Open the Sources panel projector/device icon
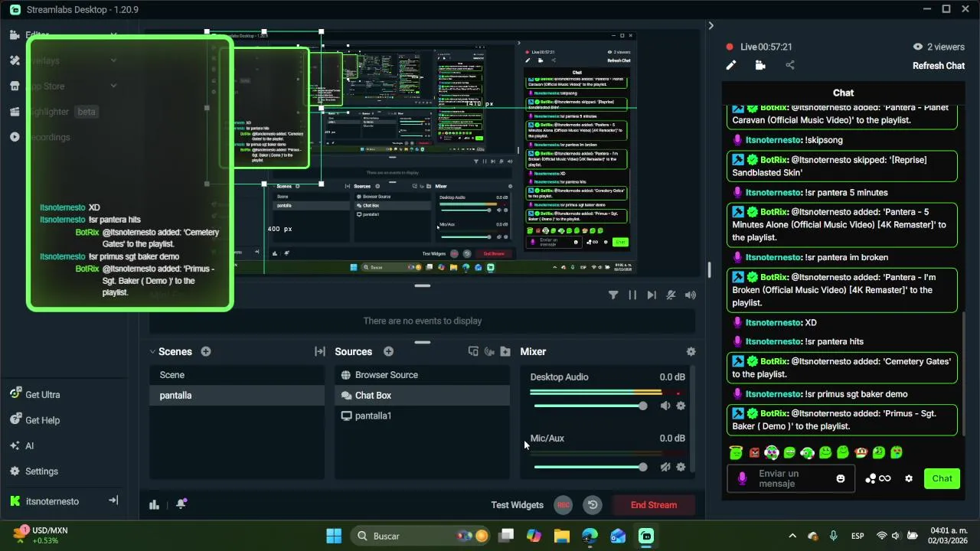Screen dimensions: 980x551 click(x=473, y=351)
